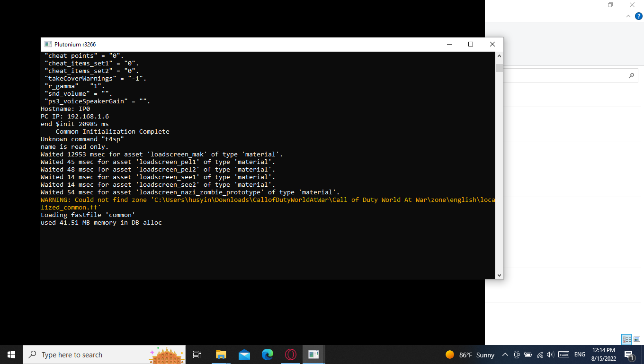The height and width of the screenshot is (364, 644).
Task: Click the "snd_volume" line
Action: (x=79, y=94)
